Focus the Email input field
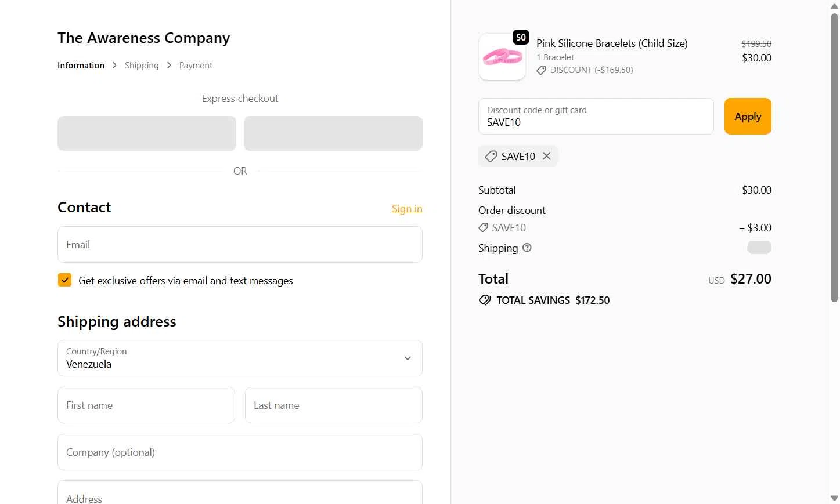 coord(240,244)
